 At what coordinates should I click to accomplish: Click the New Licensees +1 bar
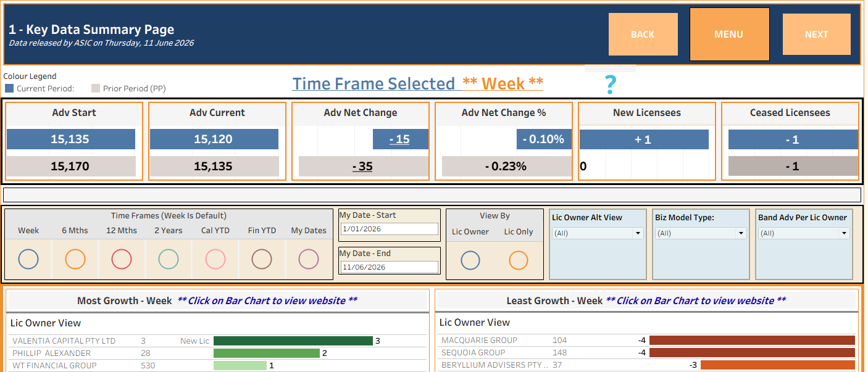coord(644,139)
